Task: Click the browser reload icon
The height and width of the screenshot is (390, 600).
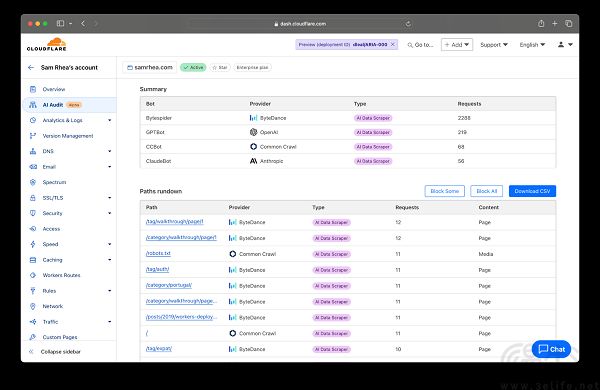Action: point(408,24)
